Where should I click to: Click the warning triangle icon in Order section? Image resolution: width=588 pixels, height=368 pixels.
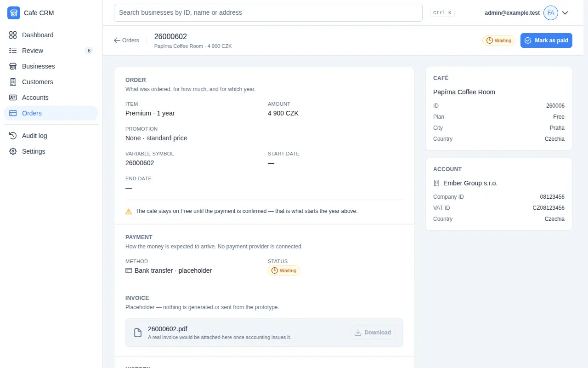[x=129, y=212]
